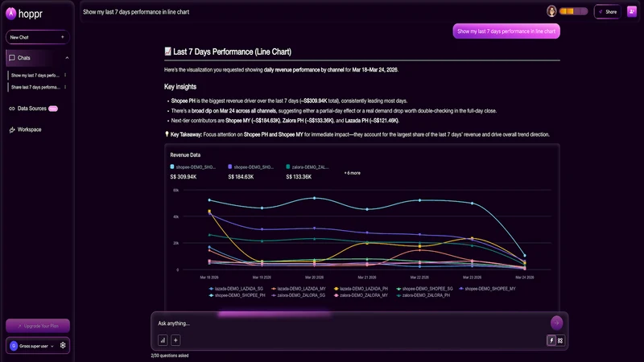Open Data Sources
Viewport: 644px width, 362px height.
click(x=33, y=109)
